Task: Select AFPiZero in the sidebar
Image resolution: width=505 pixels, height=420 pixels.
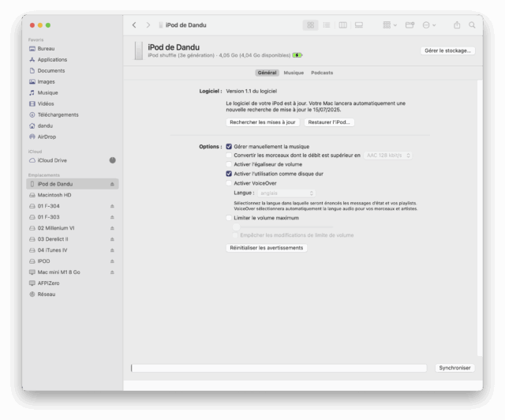Action: (x=73, y=283)
